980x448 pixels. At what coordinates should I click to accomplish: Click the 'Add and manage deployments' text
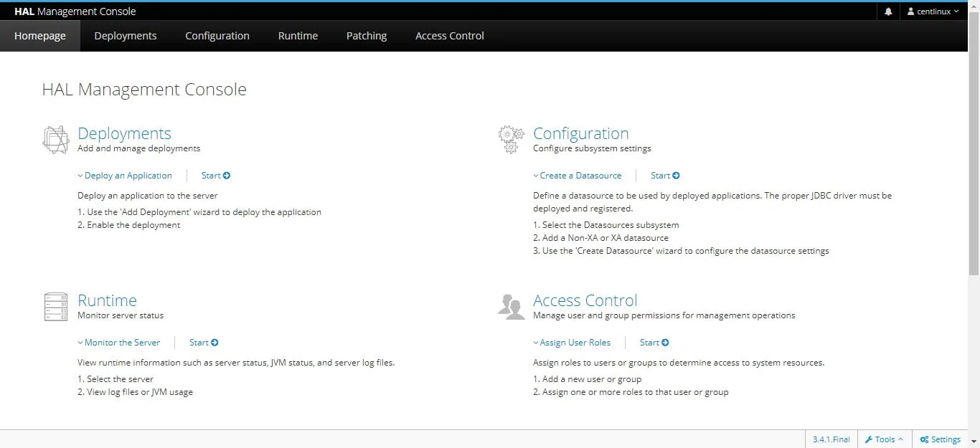click(138, 148)
